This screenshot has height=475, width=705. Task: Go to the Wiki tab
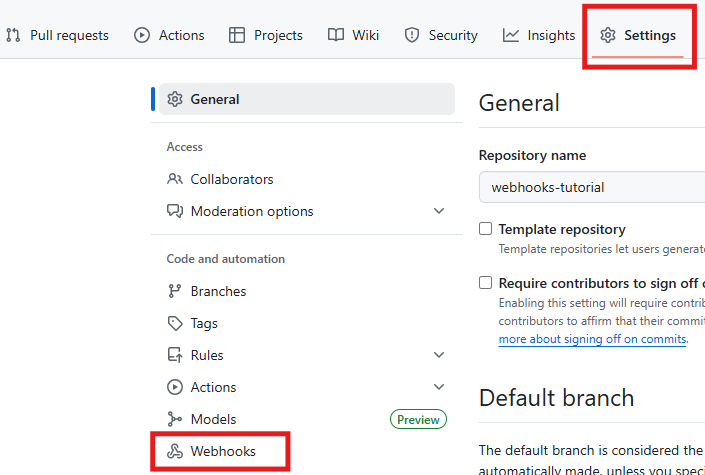[353, 35]
